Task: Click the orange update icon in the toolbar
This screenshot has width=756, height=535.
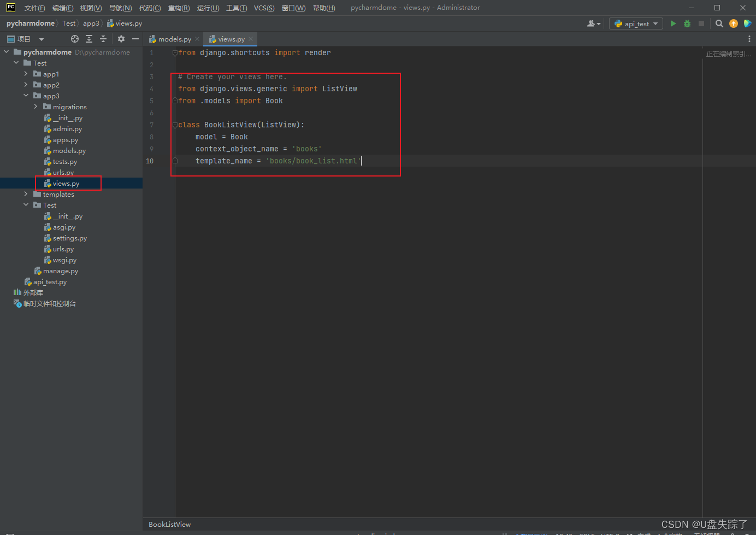Action: [x=734, y=23]
